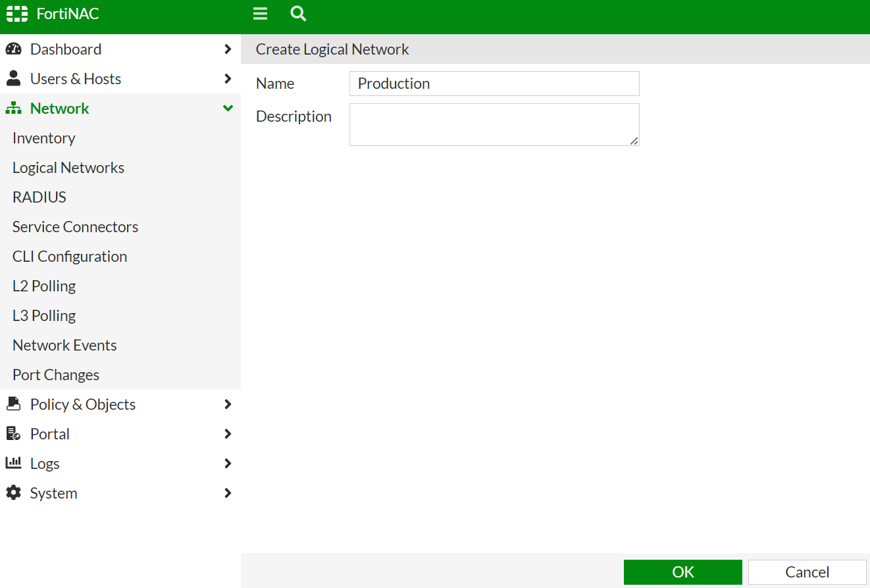Click the Users & Hosts person icon
870x588 pixels.
coord(14,78)
